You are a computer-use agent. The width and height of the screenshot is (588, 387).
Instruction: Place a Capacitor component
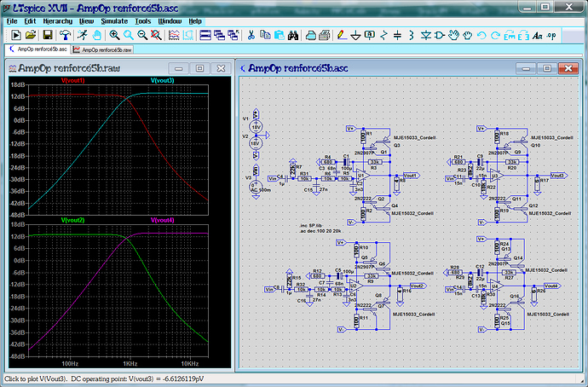tap(397, 35)
